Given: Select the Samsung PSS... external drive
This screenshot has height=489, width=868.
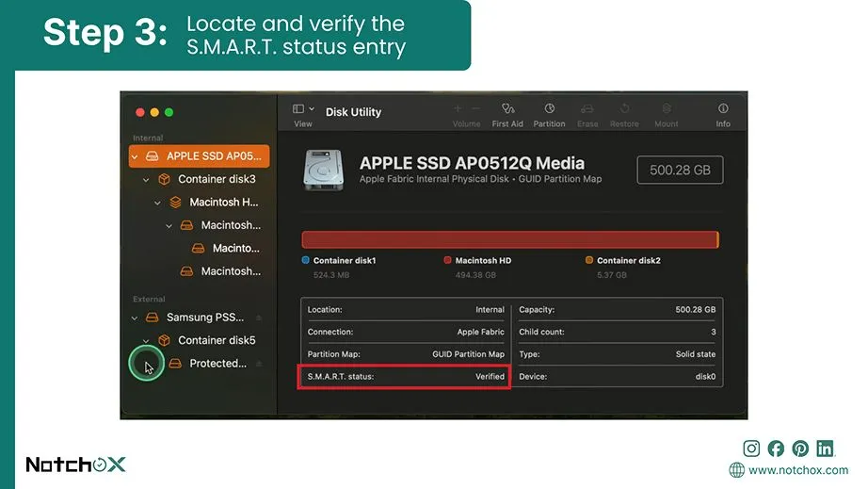Looking at the screenshot, I should pyautogui.click(x=205, y=318).
